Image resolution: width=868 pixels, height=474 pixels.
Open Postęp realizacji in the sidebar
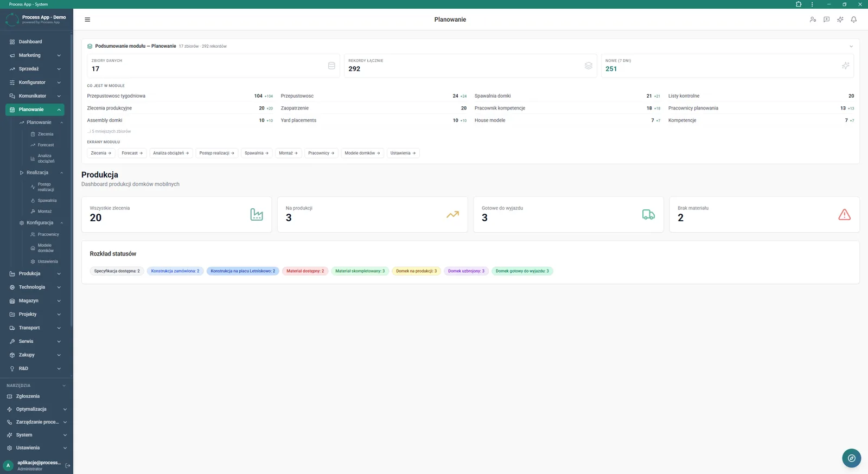[46, 187]
